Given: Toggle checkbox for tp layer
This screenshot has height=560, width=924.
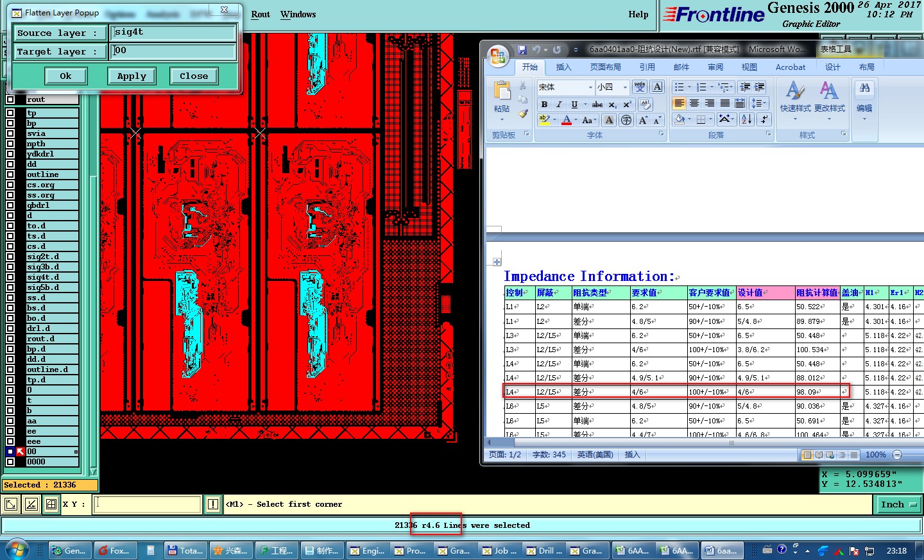Looking at the screenshot, I should (x=10, y=113).
